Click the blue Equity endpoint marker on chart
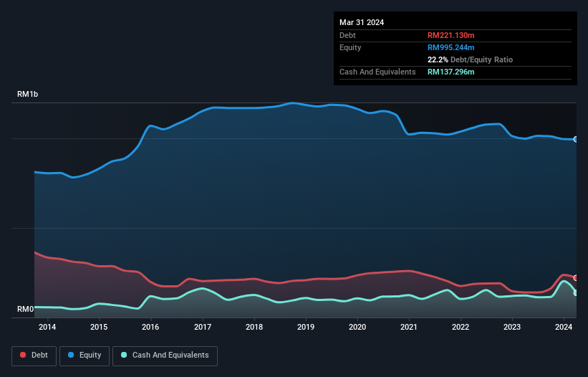Viewport: 588px width, 377px height. tap(576, 139)
